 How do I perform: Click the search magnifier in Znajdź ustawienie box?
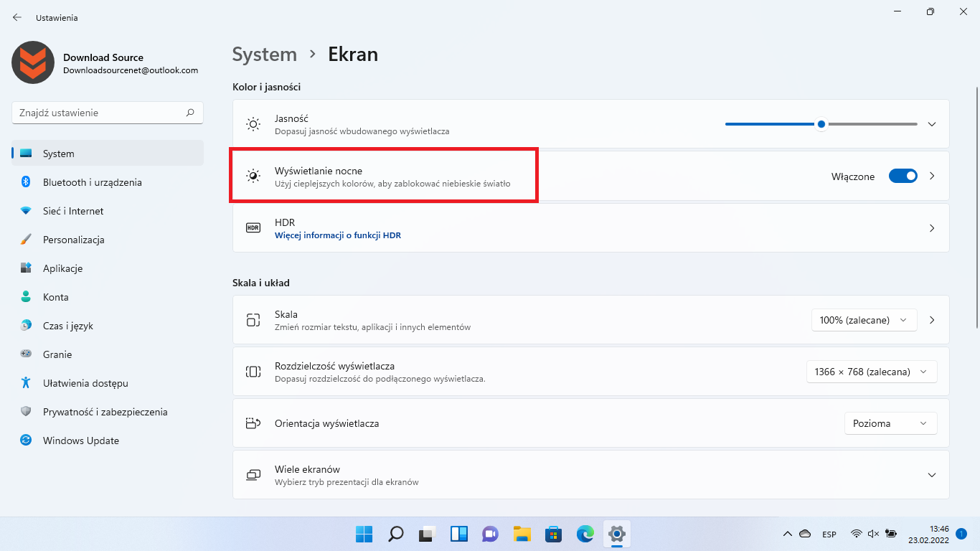click(190, 113)
